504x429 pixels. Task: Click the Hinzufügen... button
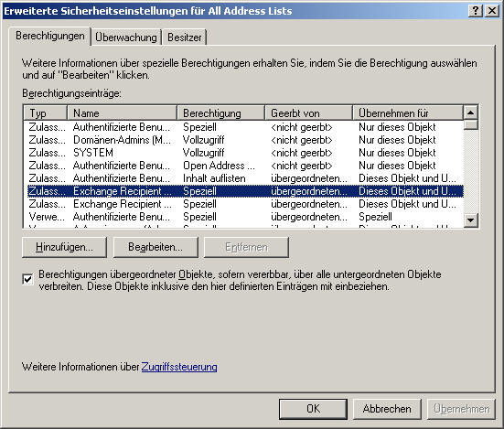[x=64, y=247]
